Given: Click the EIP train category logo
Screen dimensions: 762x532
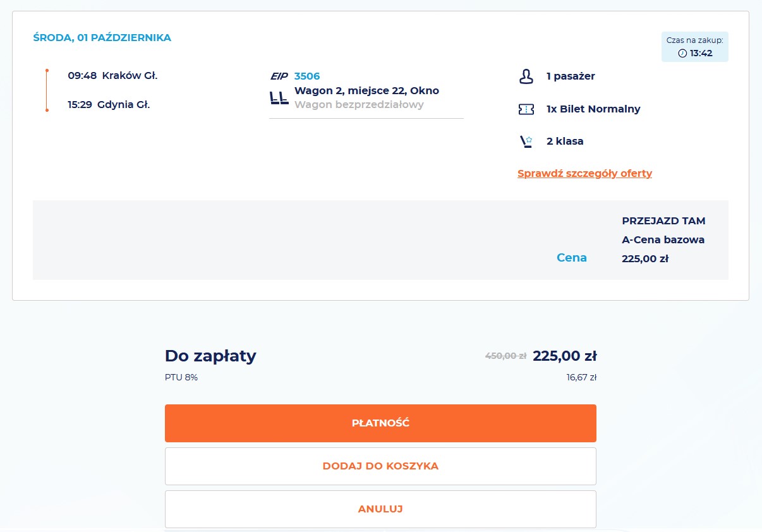Looking at the screenshot, I should click(279, 76).
